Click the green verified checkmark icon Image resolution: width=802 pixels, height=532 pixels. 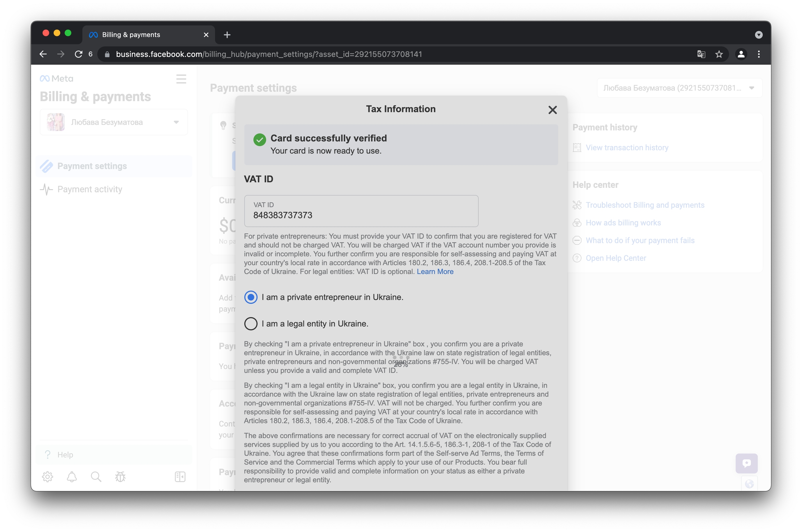(x=260, y=140)
